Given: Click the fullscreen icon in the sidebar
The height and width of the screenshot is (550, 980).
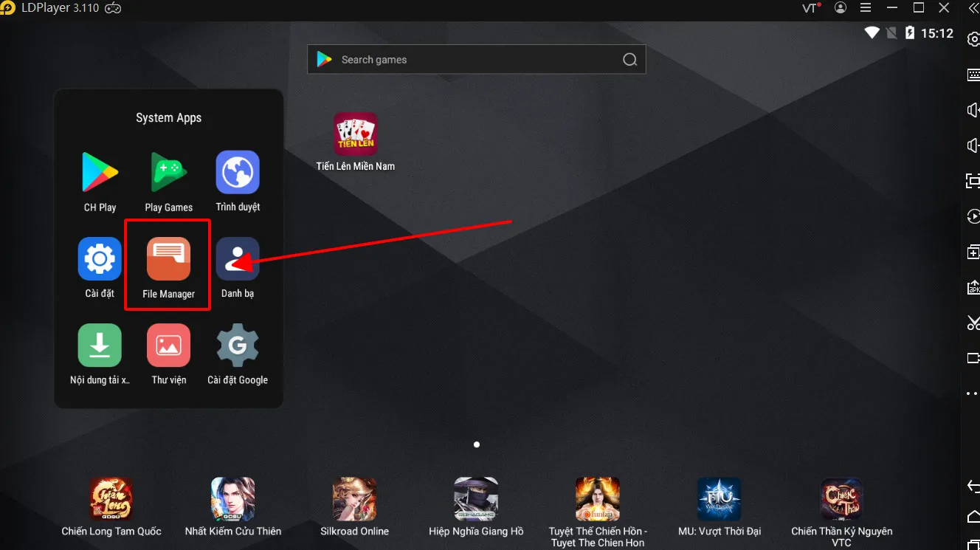Looking at the screenshot, I should [973, 181].
